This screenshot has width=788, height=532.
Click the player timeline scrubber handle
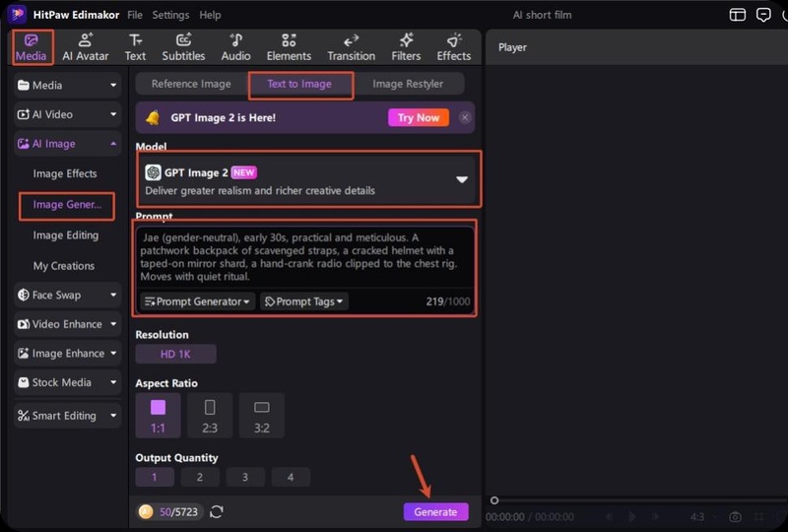pos(494,500)
